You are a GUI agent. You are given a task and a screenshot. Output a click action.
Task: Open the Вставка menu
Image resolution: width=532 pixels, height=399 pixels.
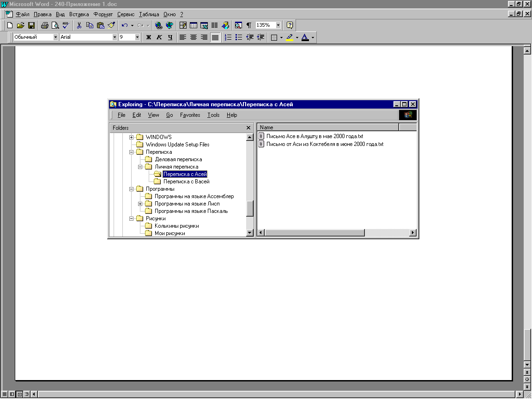[x=79, y=14]
